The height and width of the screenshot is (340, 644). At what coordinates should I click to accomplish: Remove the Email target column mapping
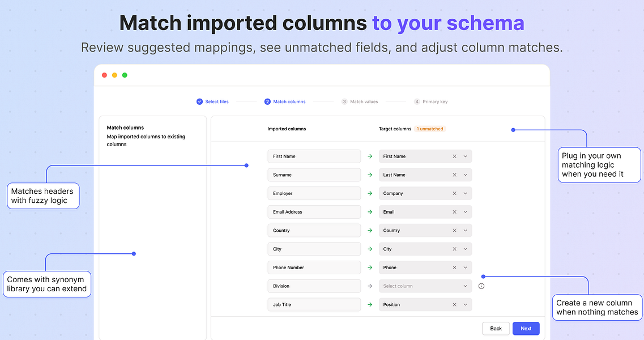pos(454,212)
